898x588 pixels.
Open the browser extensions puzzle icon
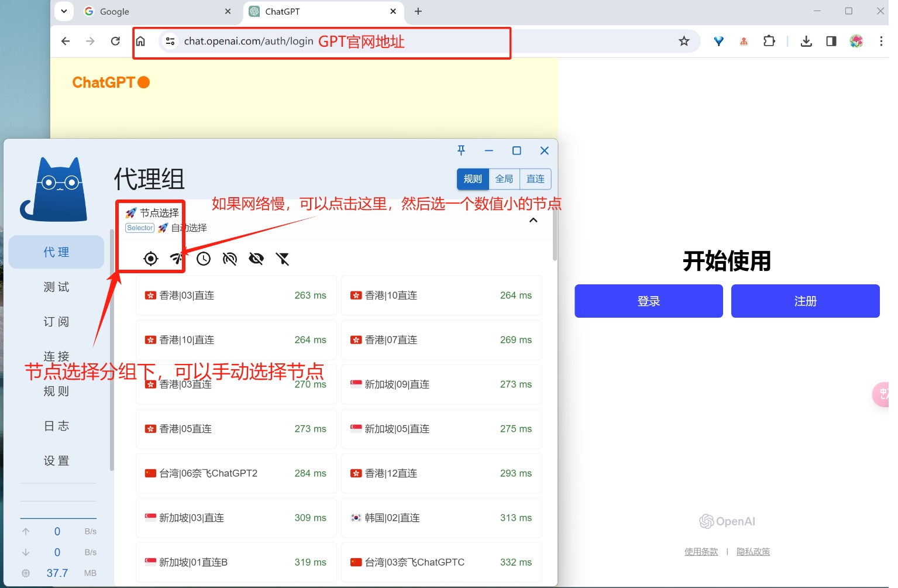(769, 41)
